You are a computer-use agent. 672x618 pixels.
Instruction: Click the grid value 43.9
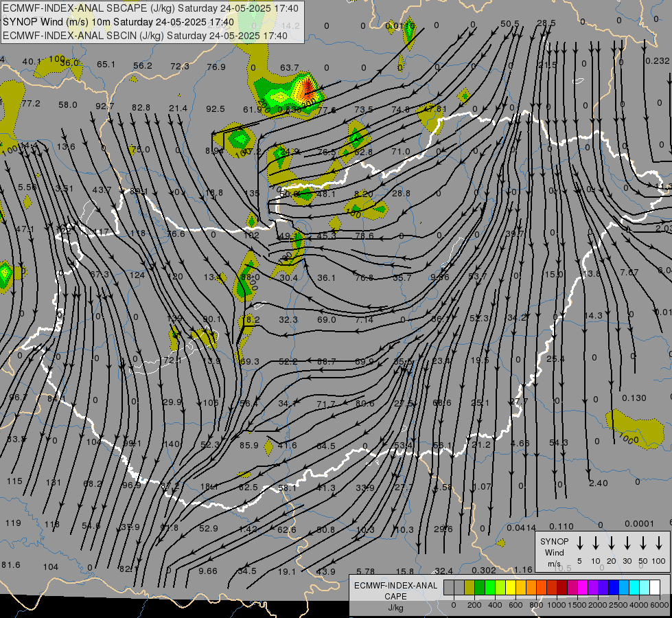pos(326,572)
